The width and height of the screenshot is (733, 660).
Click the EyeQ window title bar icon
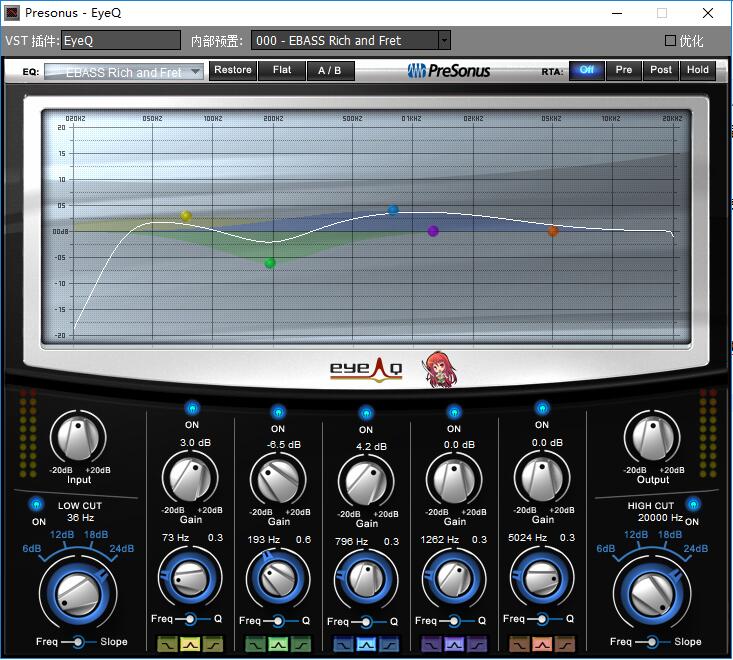[x=12, y=13]
